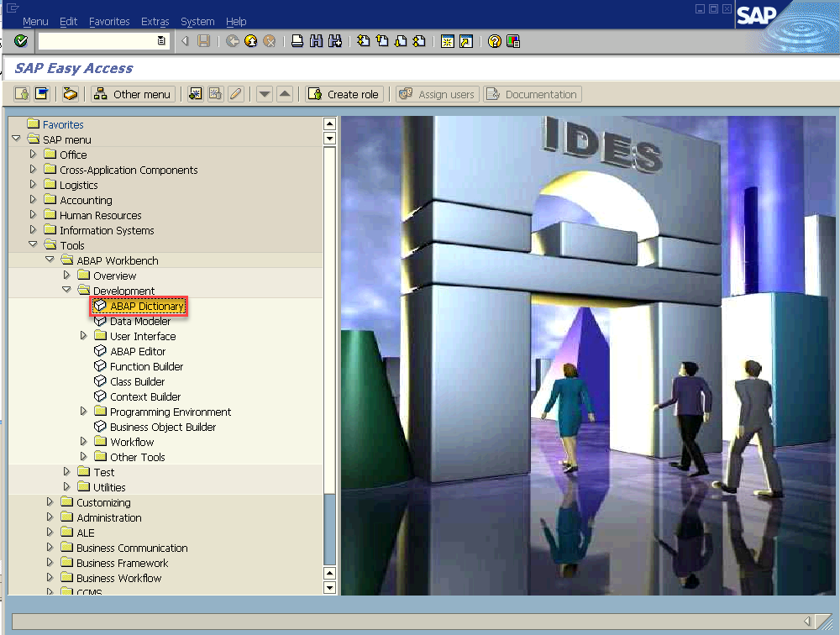Click the command field history icon
This screenshot has width=840, height=635.
coord(161,40)
